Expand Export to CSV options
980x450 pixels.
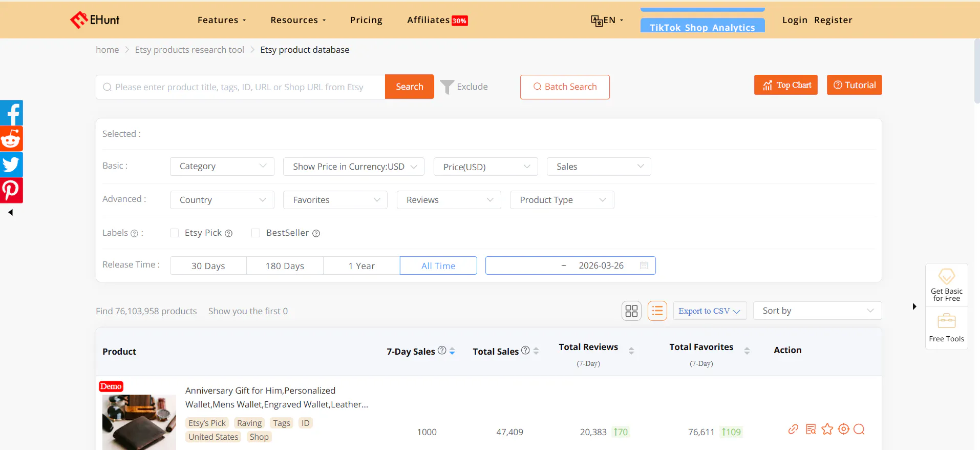coord(710,311)
